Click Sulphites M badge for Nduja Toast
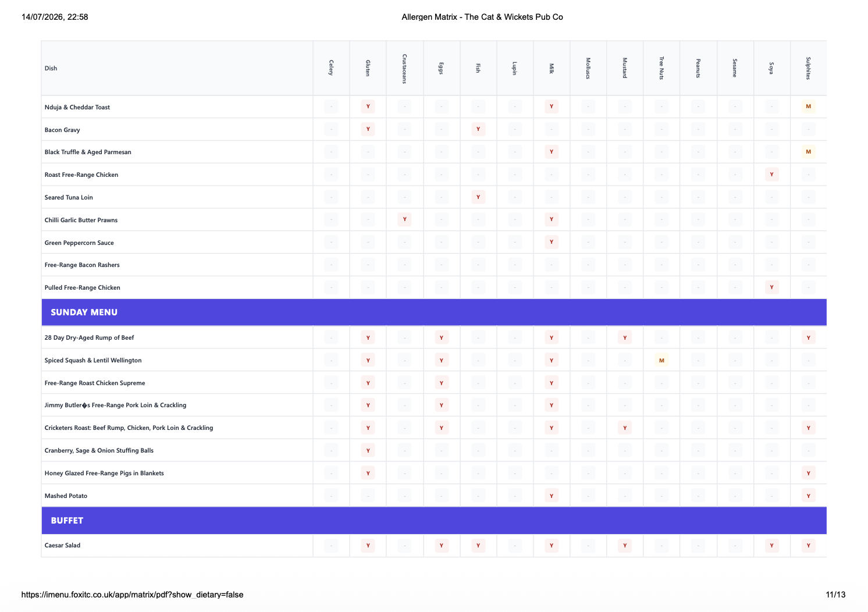The width and height of the screenshot is (868, 612). tap(808, 106)
